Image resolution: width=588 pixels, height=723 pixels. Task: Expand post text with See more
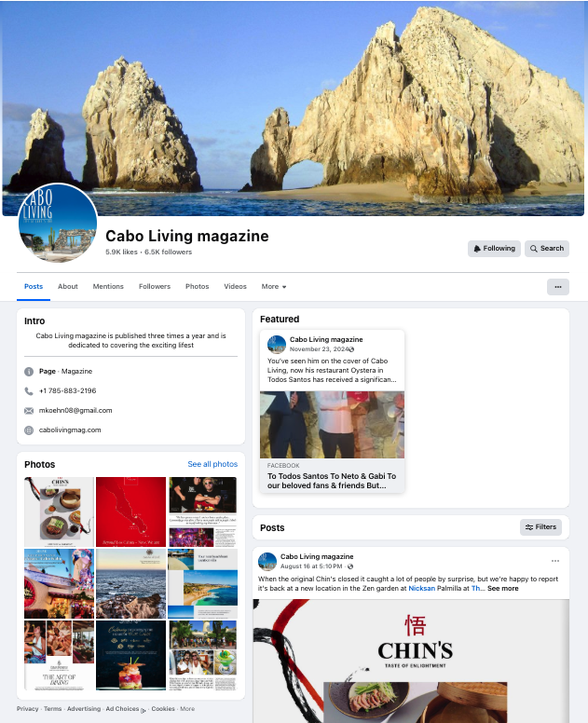[x=502, y=589]
